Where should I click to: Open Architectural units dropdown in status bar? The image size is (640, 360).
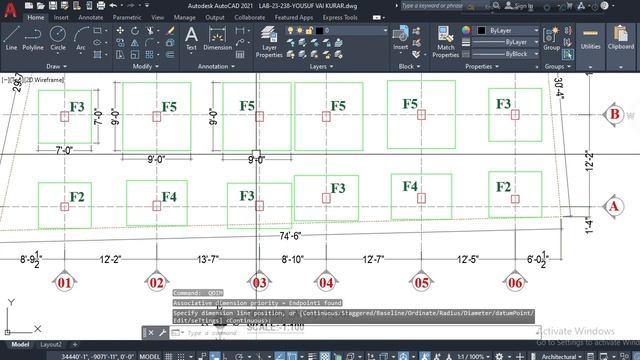coord(561,356)
